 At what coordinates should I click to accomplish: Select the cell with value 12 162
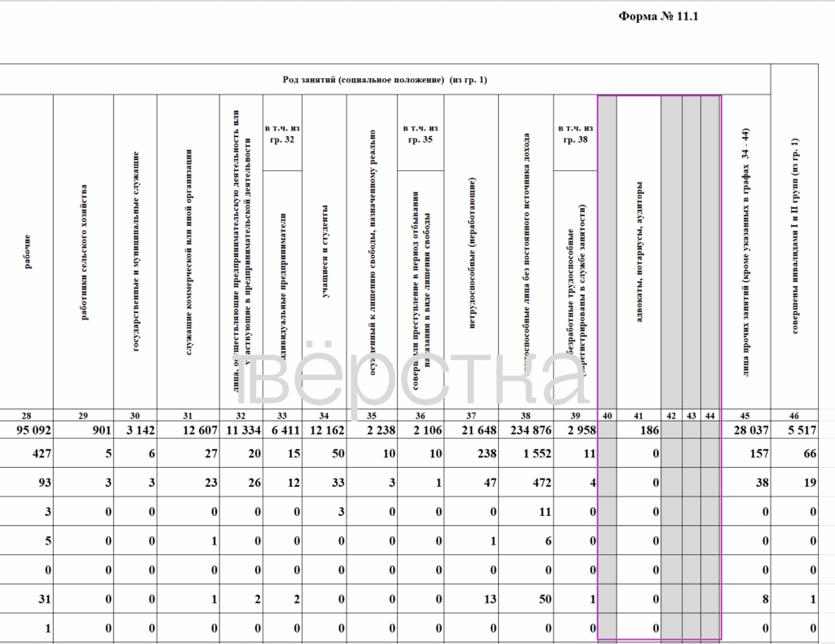tap(325, 430)
